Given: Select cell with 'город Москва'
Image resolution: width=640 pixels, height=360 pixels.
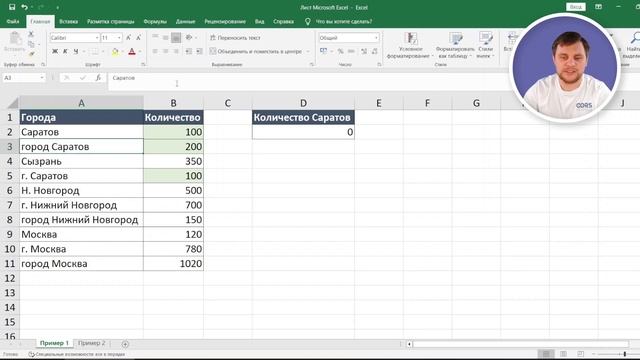Looking at the screenshot, I should pyautogui.click(x=81, y=264).
